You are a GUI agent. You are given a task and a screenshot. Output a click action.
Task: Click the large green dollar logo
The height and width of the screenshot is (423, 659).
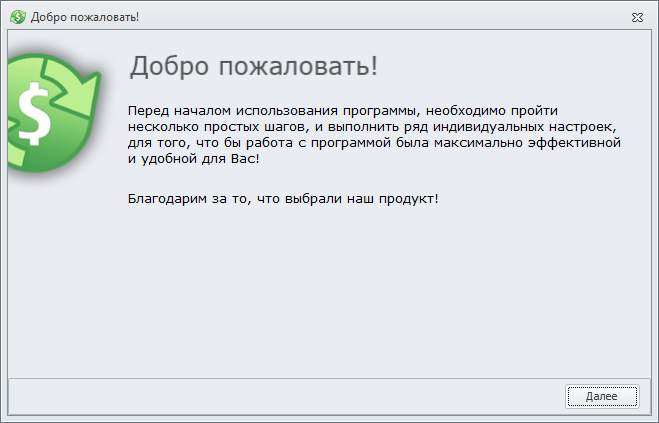[x=45, y=116]
